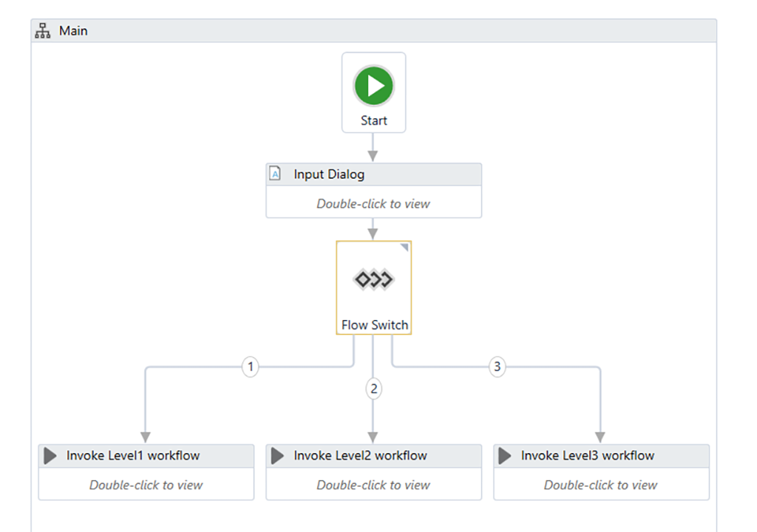Click the Invoke Level2 workflow arrow icon

point(278,456)
